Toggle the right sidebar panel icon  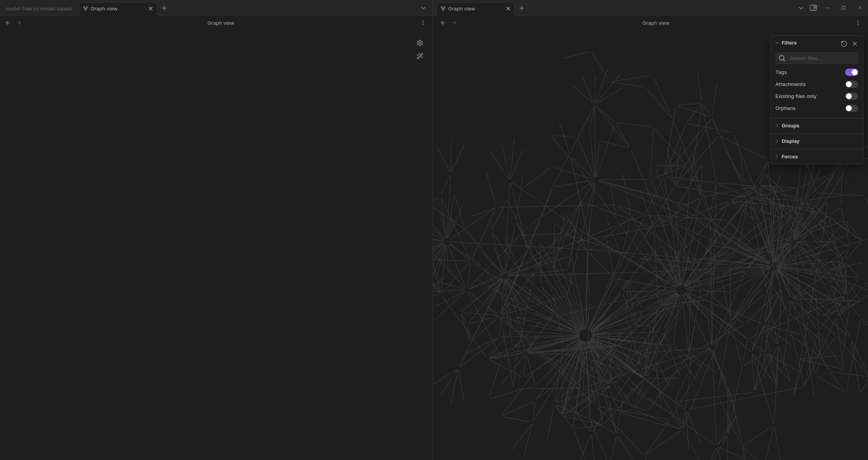813,8
